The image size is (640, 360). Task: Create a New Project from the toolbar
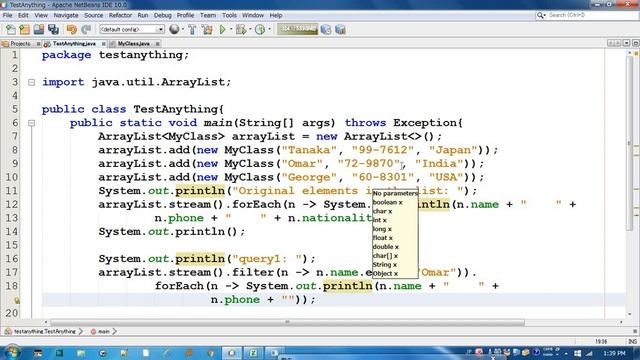coord(24,29)
